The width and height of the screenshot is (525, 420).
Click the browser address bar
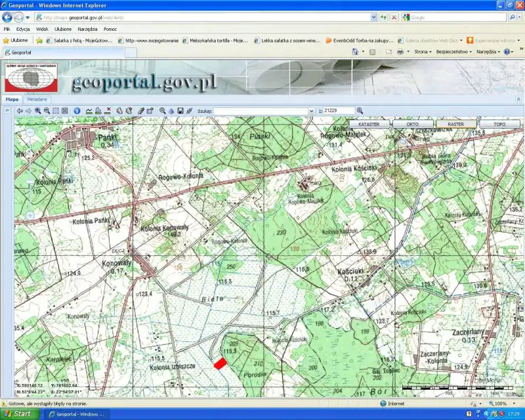(203, 18)
